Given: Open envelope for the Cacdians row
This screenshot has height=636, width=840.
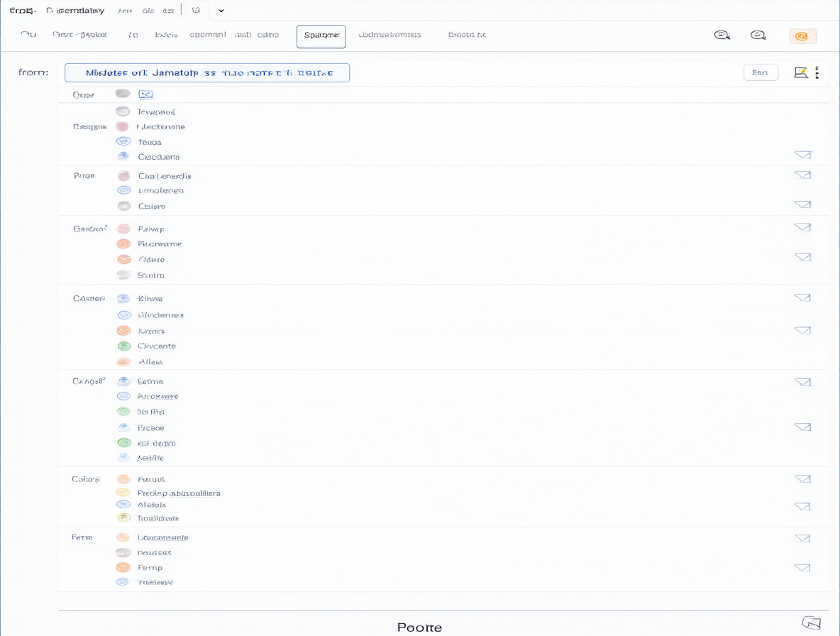Looking at the screenshot, I should [802, 155].
